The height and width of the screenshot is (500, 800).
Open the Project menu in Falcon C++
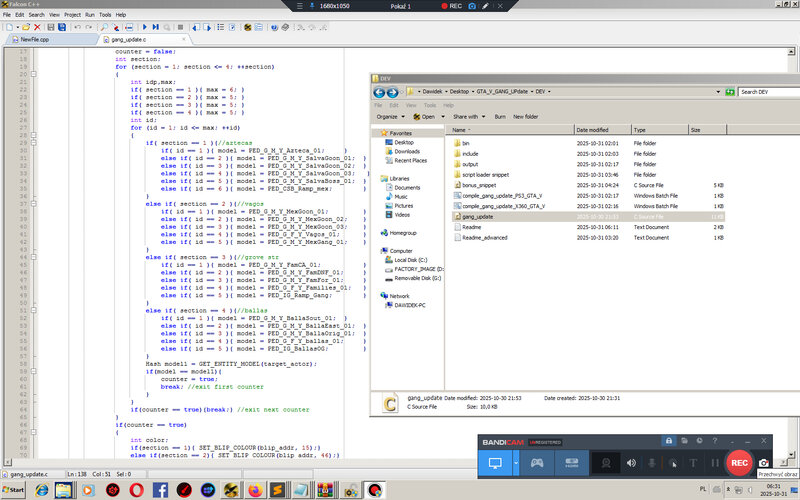tap(72, 15)
